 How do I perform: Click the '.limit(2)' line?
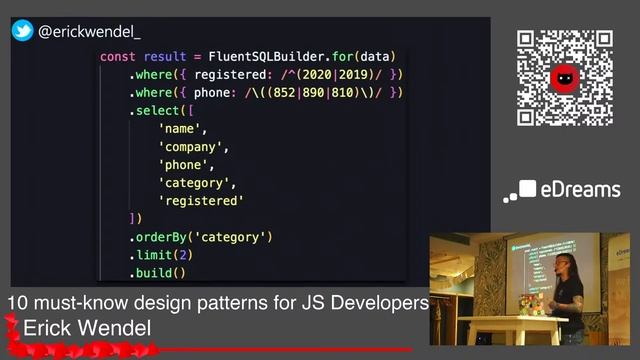(161, 255)
